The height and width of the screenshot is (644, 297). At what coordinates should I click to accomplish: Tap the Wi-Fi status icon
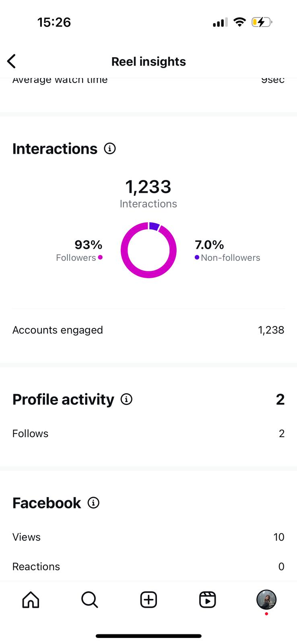239,22
